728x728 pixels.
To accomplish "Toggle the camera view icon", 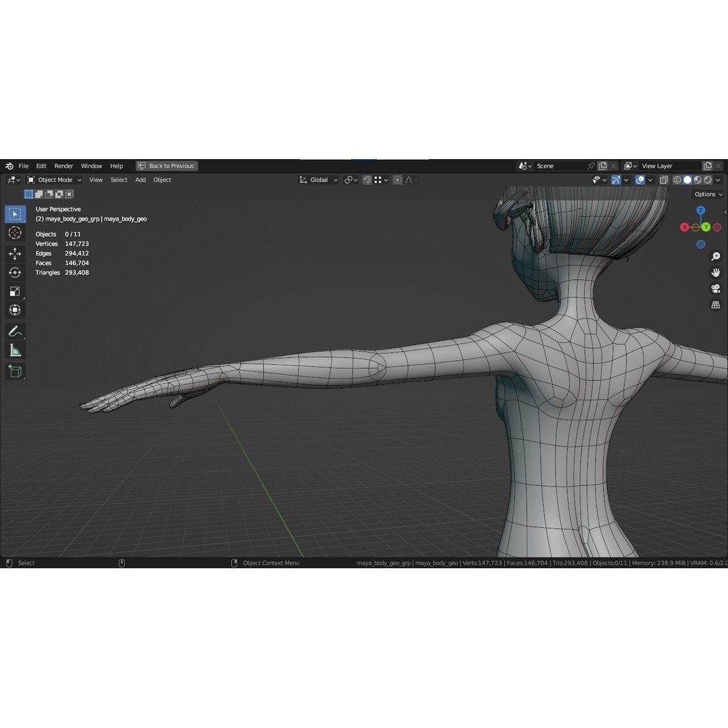I will tap(715, 289).
